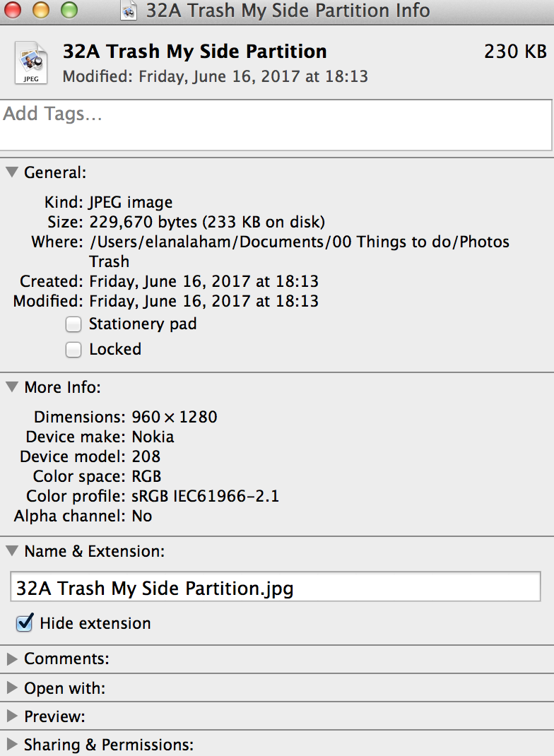Click the 230 KB file size label

(515, 52)
